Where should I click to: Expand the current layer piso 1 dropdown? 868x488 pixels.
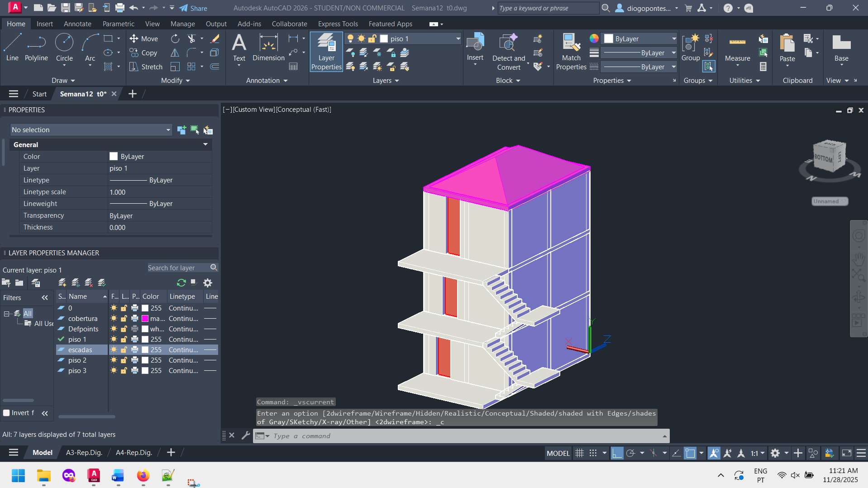point(458,39)
